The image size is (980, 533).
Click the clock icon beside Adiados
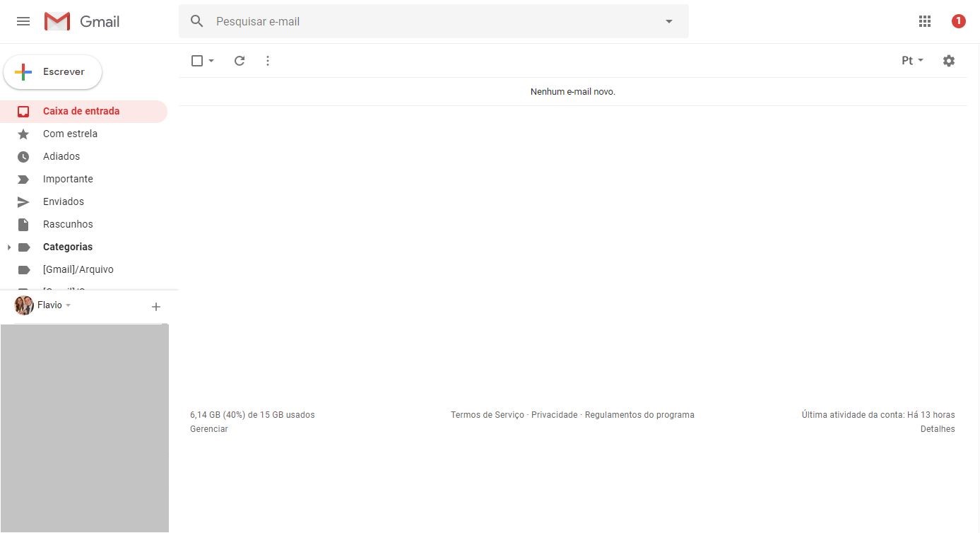pyautogui.click(x=23, y=156)
